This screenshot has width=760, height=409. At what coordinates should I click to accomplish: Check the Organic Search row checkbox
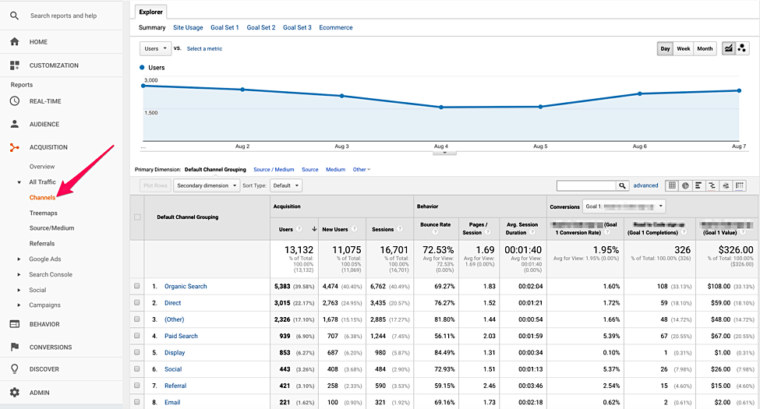click(137, 286)
